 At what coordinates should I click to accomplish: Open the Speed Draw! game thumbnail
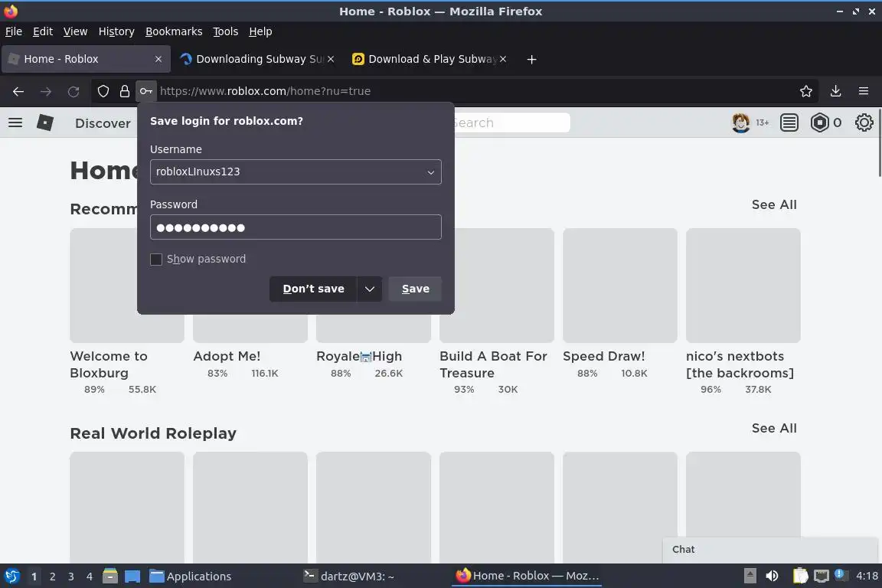coord(620,286)
